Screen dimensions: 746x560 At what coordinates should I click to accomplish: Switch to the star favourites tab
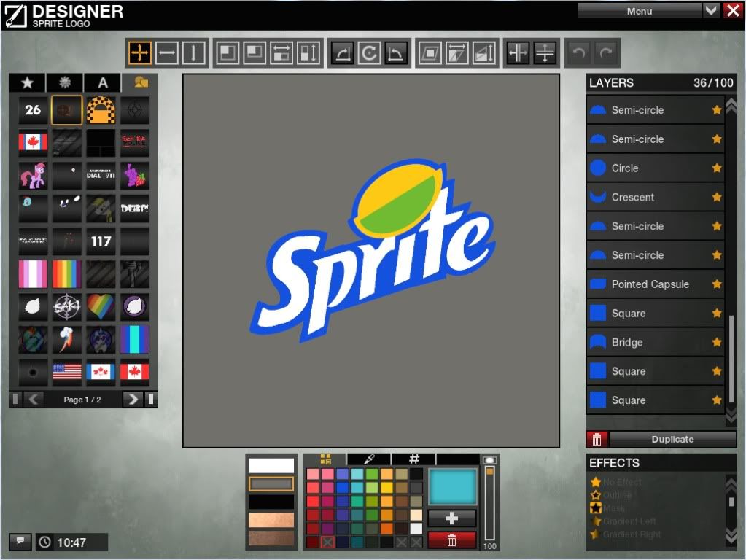pyautogui.click(x=27, y=83)
